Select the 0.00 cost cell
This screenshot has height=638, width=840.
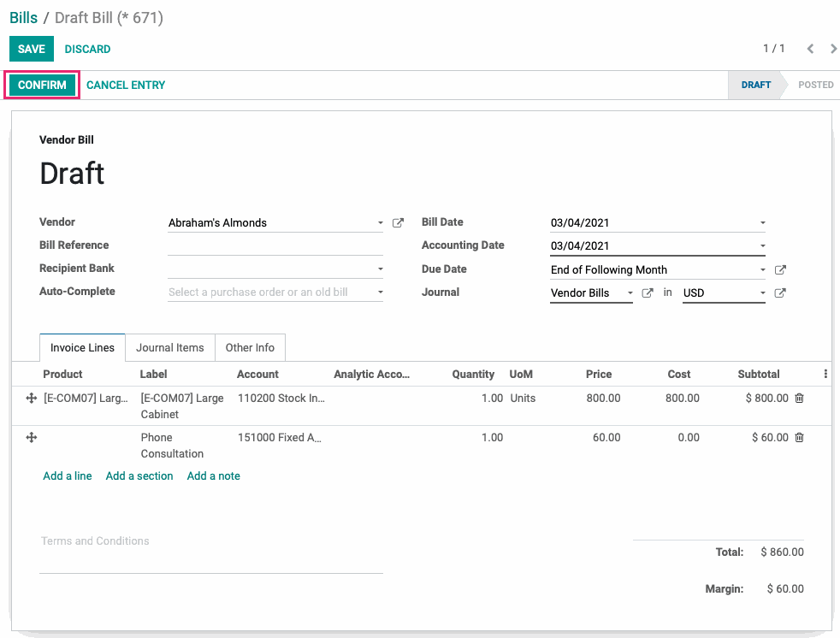[689, 438]
